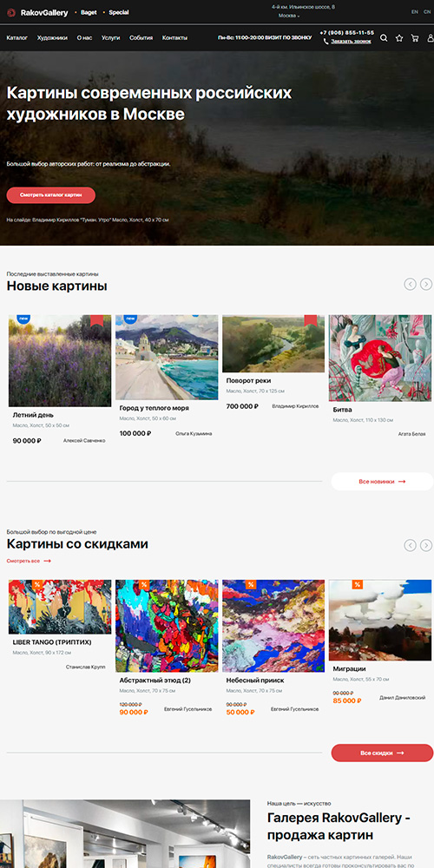Image resolution: width=434 pixels, height=868 pixels.
Task: Click address 4-й км. Ильинское шоссе, 8
Action: 303,7
